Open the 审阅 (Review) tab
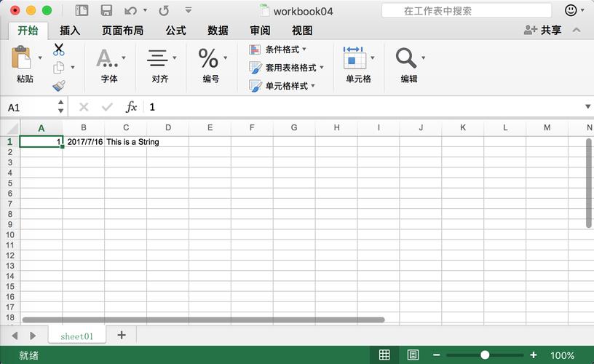The height and width of the screenshot is (364, 594). click(261, 31)
